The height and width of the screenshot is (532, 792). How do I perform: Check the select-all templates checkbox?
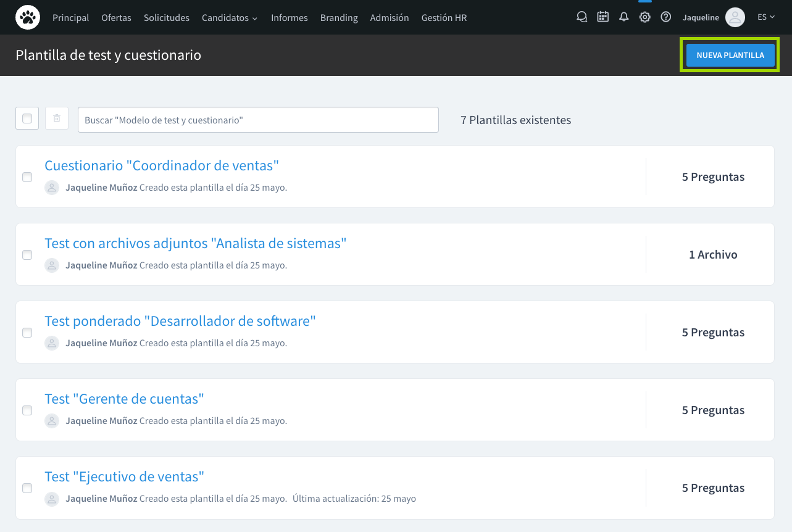[27, 118]
